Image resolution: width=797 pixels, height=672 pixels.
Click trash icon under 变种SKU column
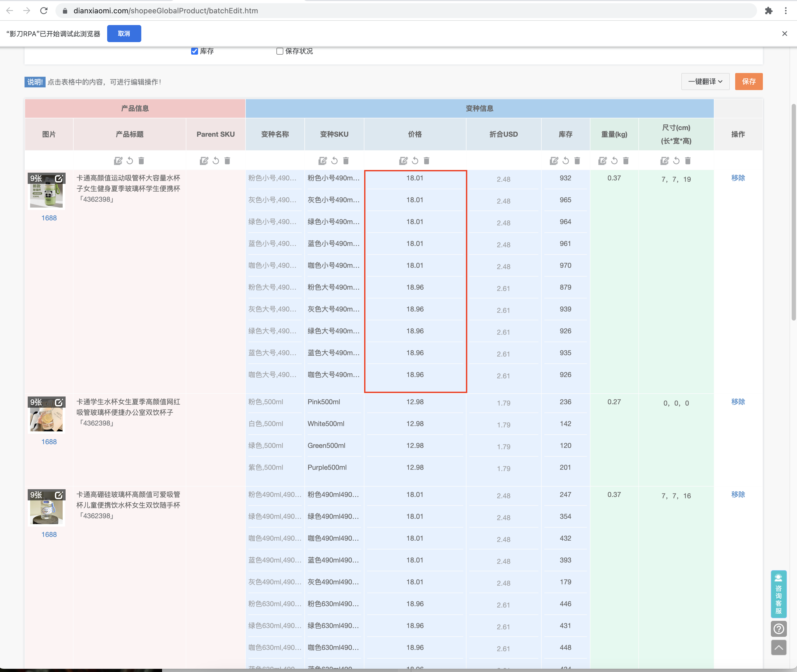coord(346,161)
